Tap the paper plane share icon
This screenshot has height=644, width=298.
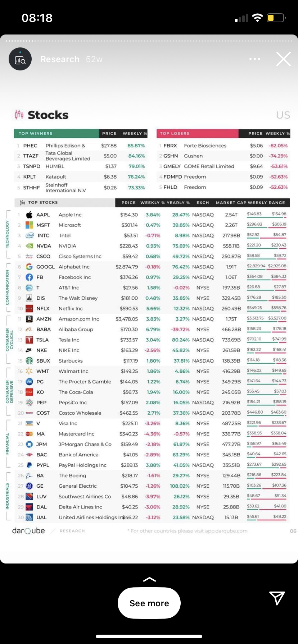pyautogui.click(x=277, y=598)
